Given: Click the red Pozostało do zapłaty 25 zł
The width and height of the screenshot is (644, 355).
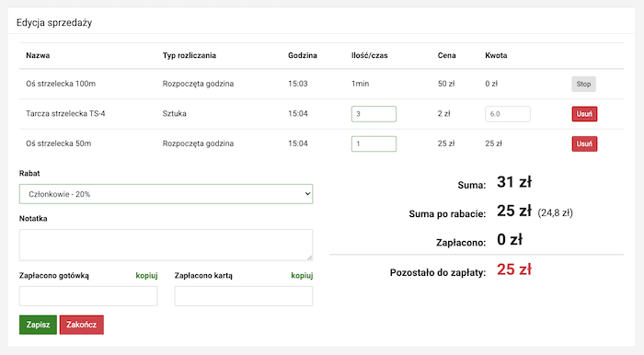Looking at the screenshot, I should [x=514, y=269].
